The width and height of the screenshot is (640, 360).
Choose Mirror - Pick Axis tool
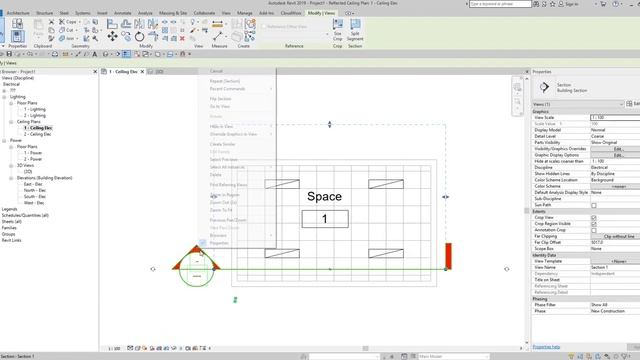(139, 24)
